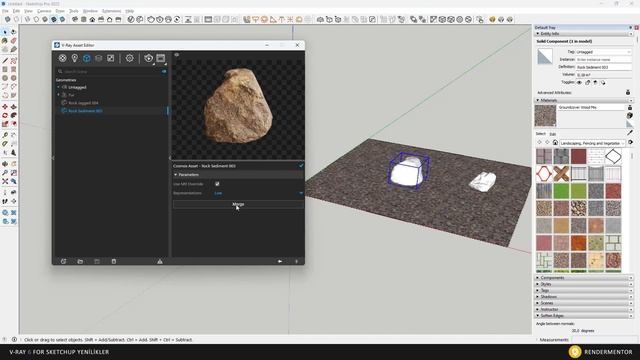Click the Measurements input box
640x360 pixels.
[603, 340]
